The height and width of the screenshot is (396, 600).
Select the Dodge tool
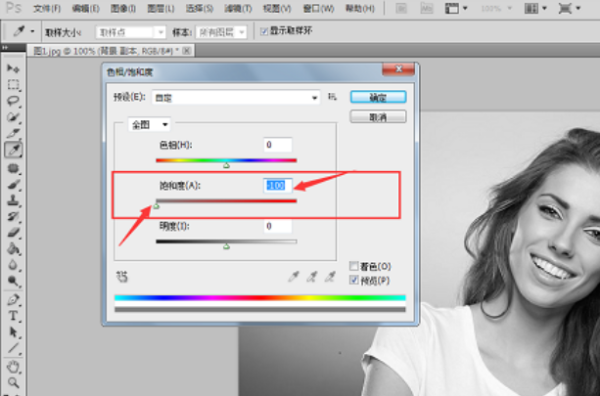13,281
